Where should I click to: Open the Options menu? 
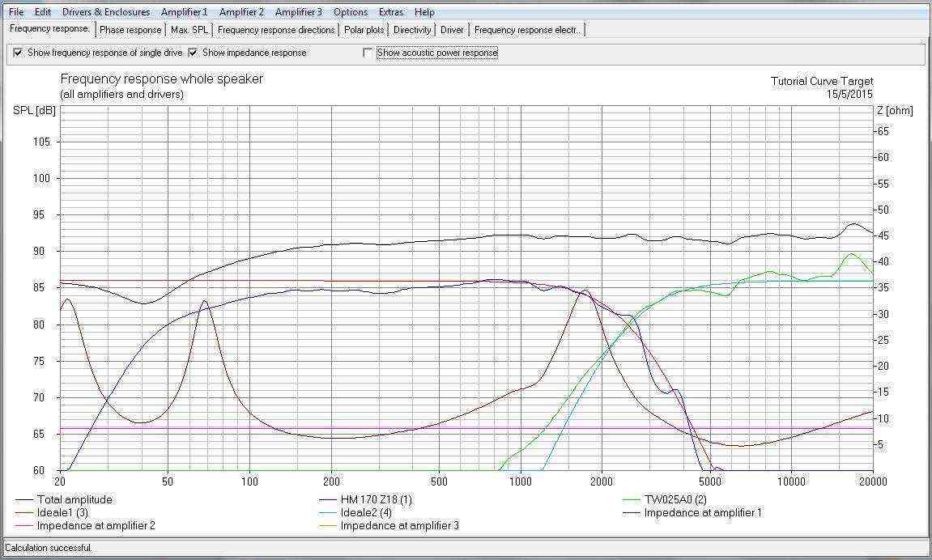coord(351,12)
